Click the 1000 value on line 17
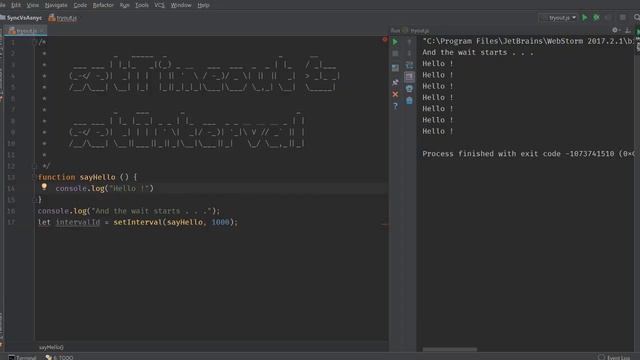The image size is (640, 360). point(220,222)
